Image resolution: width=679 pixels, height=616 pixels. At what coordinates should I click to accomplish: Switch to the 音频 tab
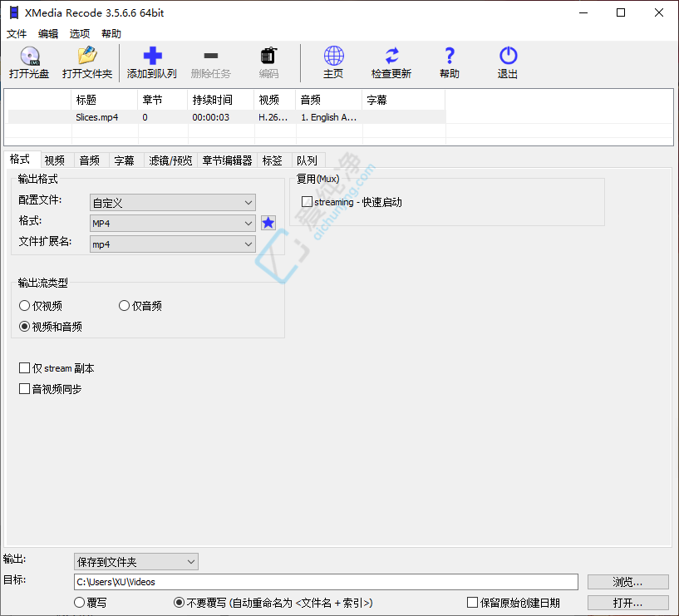coord(90,160)
